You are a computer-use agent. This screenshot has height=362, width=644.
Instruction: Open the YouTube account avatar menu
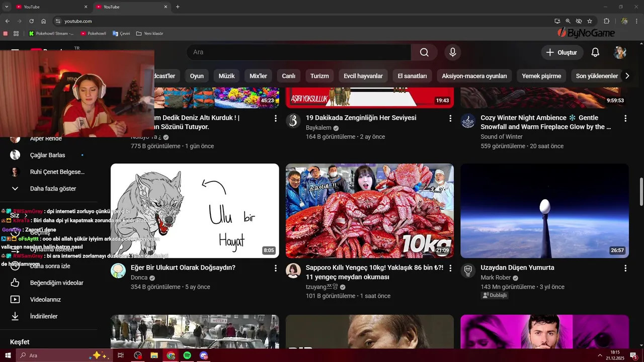[620, 52]
